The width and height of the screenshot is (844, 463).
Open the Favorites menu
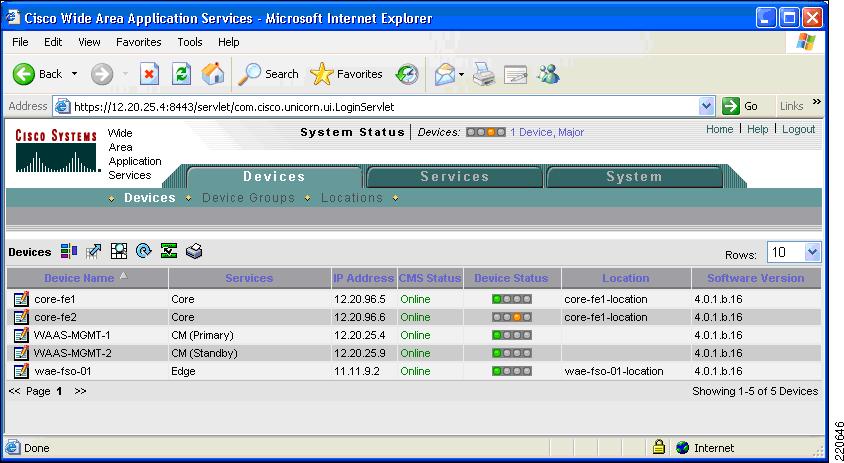coord(139,42)
